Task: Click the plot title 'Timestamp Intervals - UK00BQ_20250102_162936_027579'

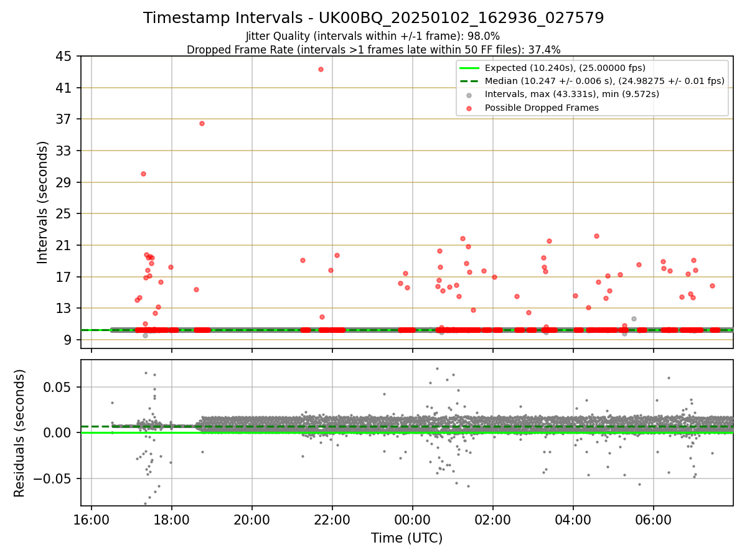Action: tap(374, 18)
